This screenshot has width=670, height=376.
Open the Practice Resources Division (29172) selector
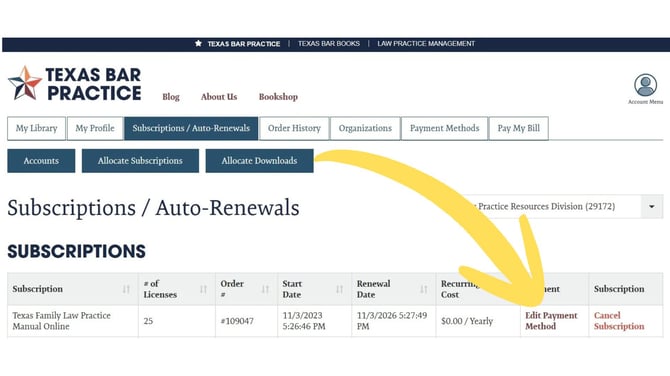click(x=563, y=206)
